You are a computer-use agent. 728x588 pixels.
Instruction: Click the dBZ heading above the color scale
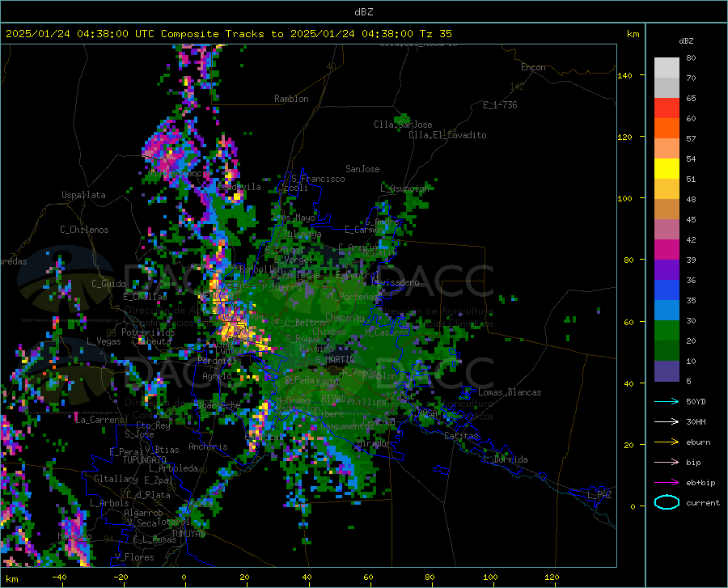tap(686, 40)
